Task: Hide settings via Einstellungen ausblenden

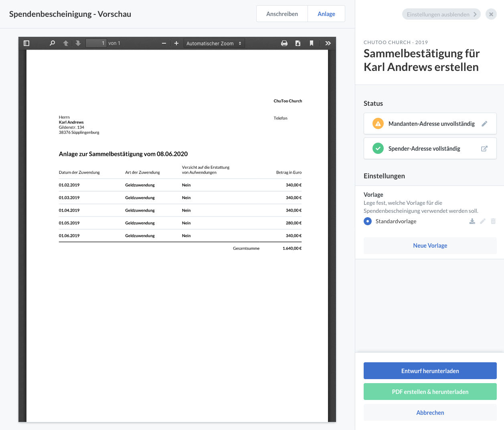Action: coord(441,14)
